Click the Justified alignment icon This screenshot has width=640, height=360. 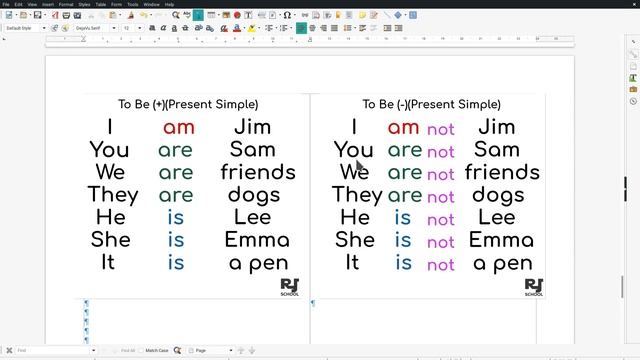334,28
